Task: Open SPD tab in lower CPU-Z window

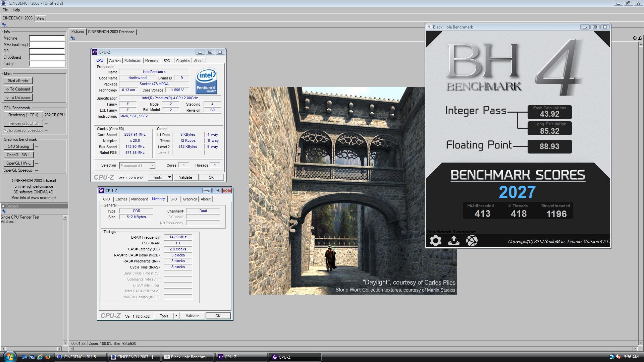Action: click(173, 199)
